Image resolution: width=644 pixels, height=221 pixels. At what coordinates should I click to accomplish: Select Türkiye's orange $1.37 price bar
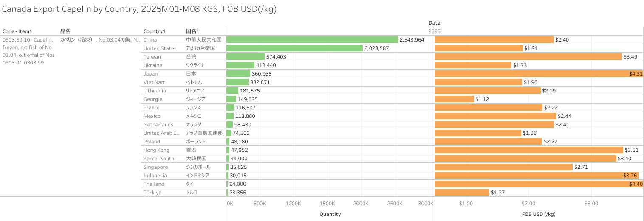pyautogui.click(x=462, y=192)
